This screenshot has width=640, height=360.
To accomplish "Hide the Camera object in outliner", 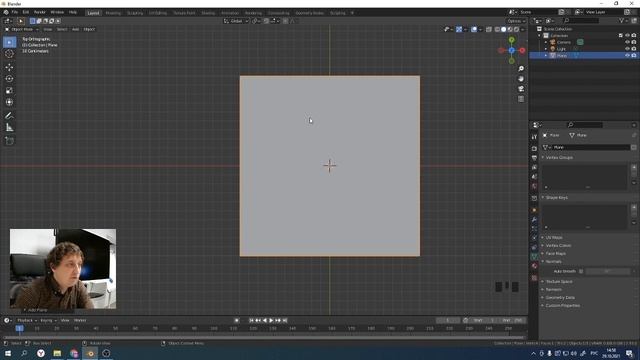I will [x=627, y=42].
